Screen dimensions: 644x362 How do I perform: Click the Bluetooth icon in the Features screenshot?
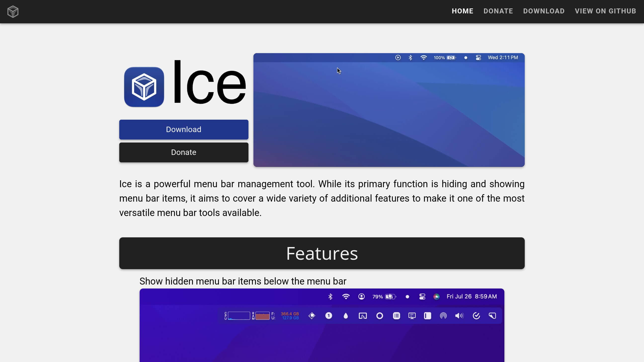(x=330, y=296)
